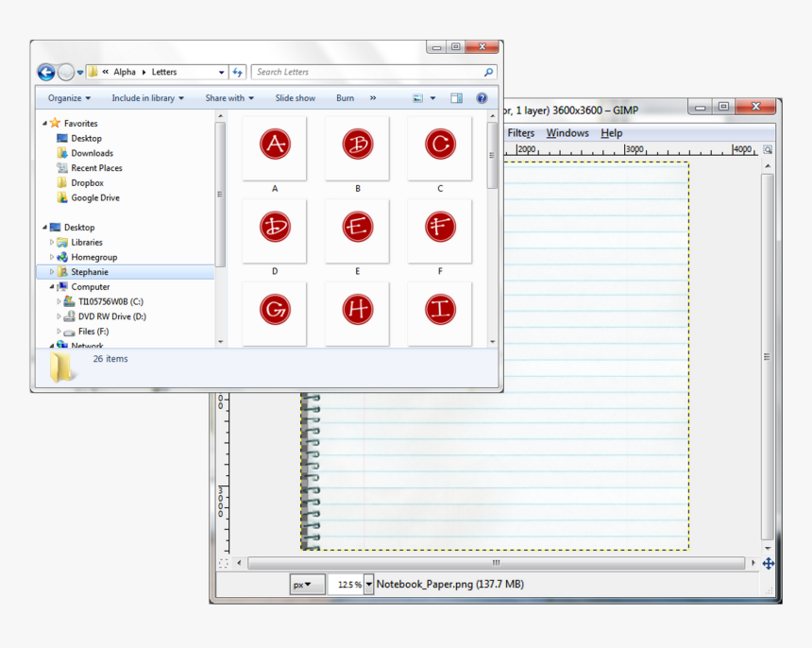812x648 pixels.
Task: Click inside the Search Letters box
Action: point(373,72)
